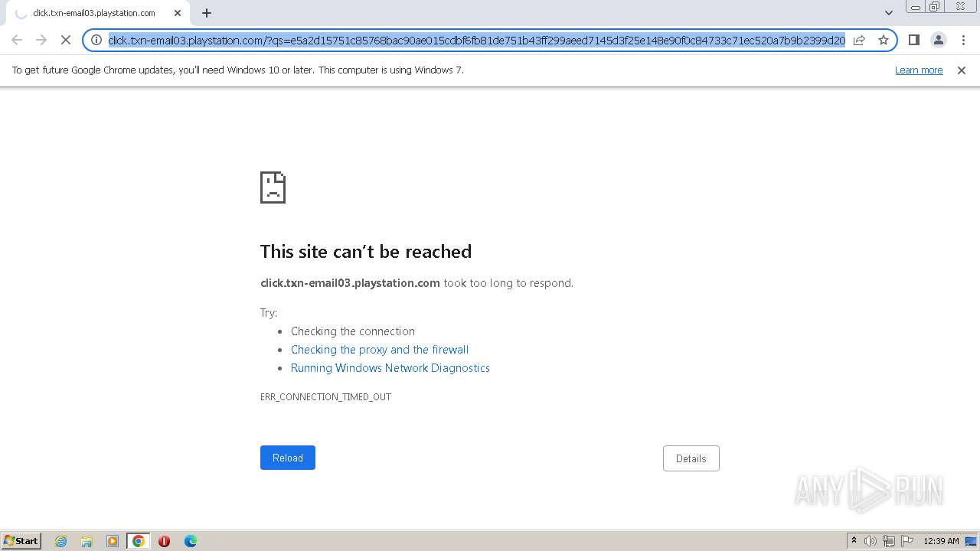Image resolution: width=980 pixels, height=551 pixels.
Task: Click the This site can't be reached heading
Action: [x=366, y=252]
